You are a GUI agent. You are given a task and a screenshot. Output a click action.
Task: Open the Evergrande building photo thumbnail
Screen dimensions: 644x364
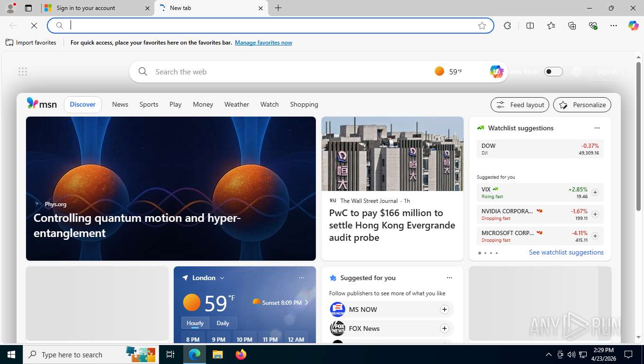[393, 154]
